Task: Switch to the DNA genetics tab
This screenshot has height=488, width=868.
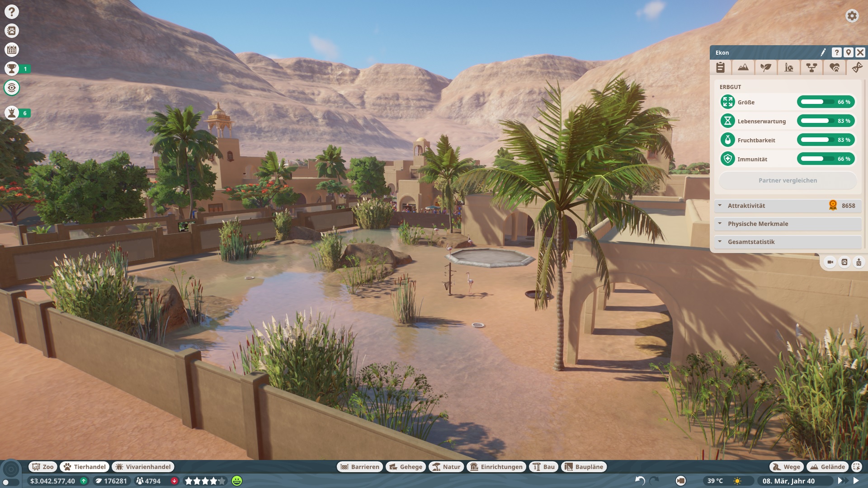Action: (857, 67)
